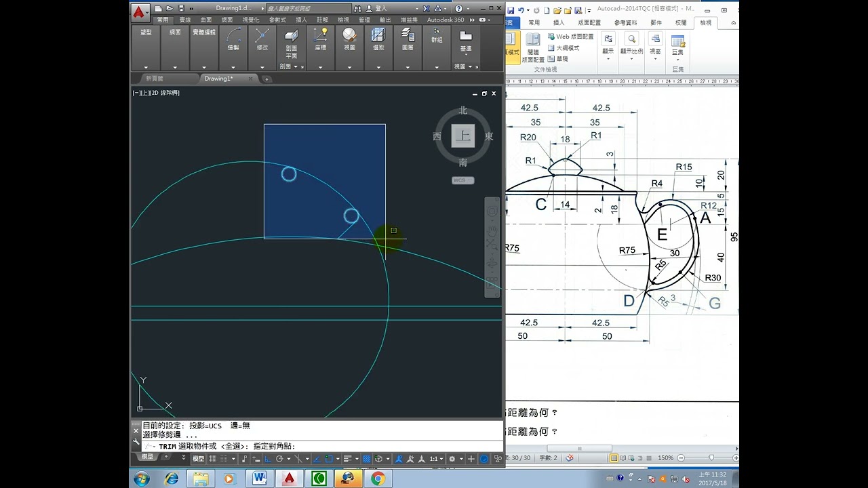
Task: Adjust the Word zoom slider at 150%
Action: tap(711, 458)
